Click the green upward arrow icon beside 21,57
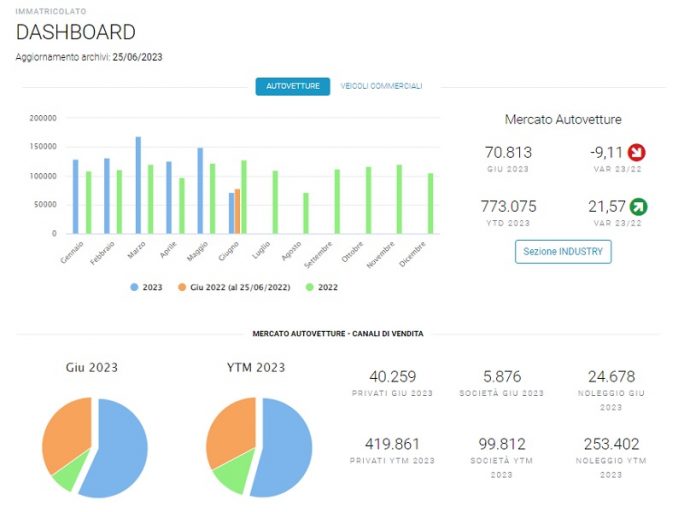The image size is (684, 512). coord(638,207)
